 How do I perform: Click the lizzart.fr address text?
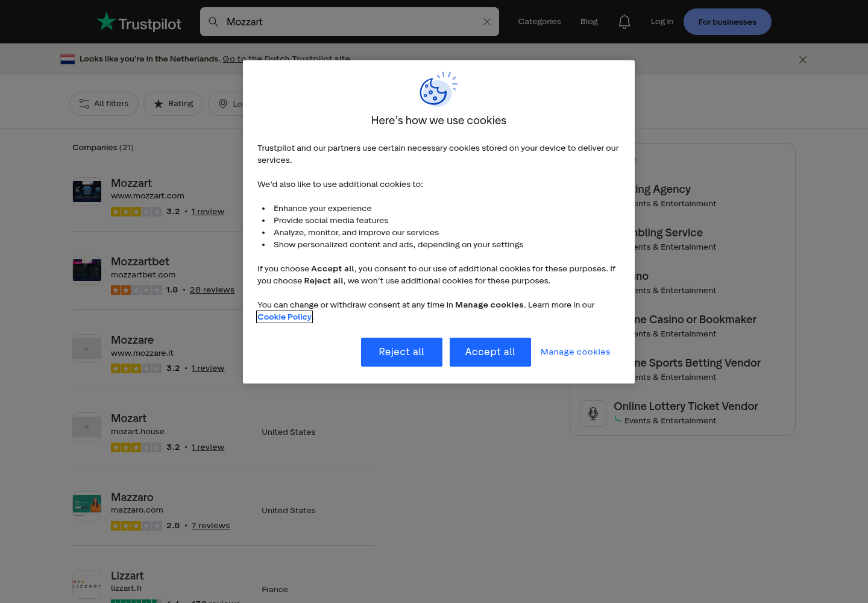tap(127, 589)
